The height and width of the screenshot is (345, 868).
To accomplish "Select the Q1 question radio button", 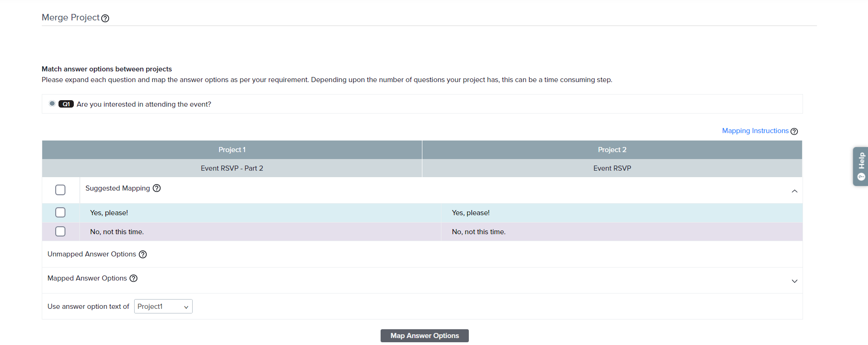I will 52,103.
